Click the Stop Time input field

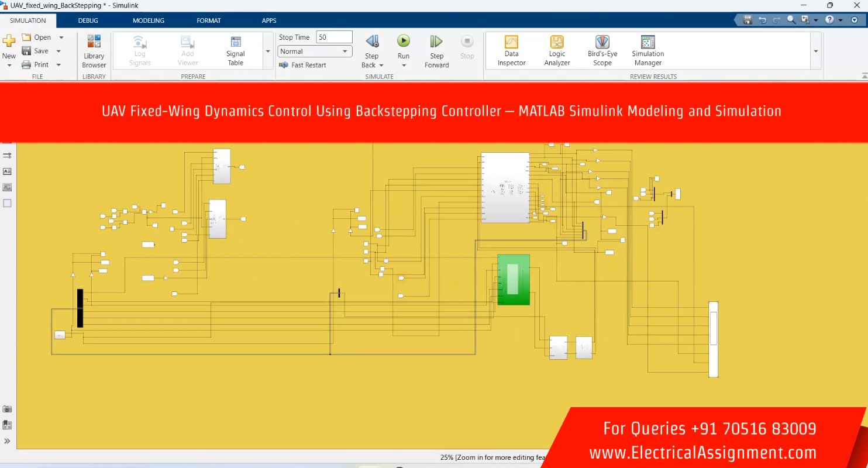tap(334, 37)
